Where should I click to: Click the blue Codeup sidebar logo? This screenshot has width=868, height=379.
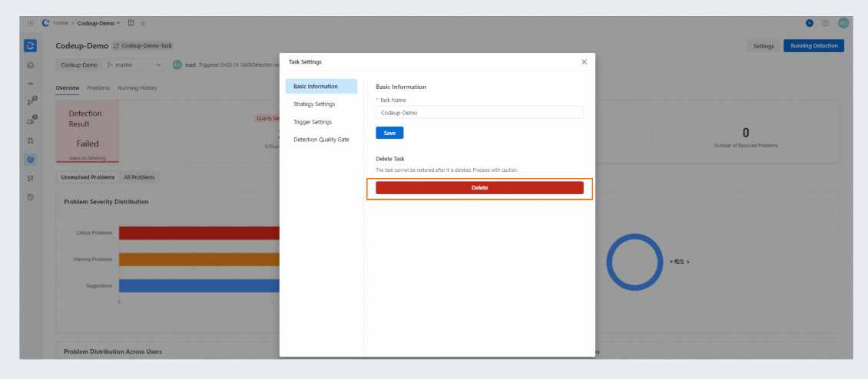(31, 46)
